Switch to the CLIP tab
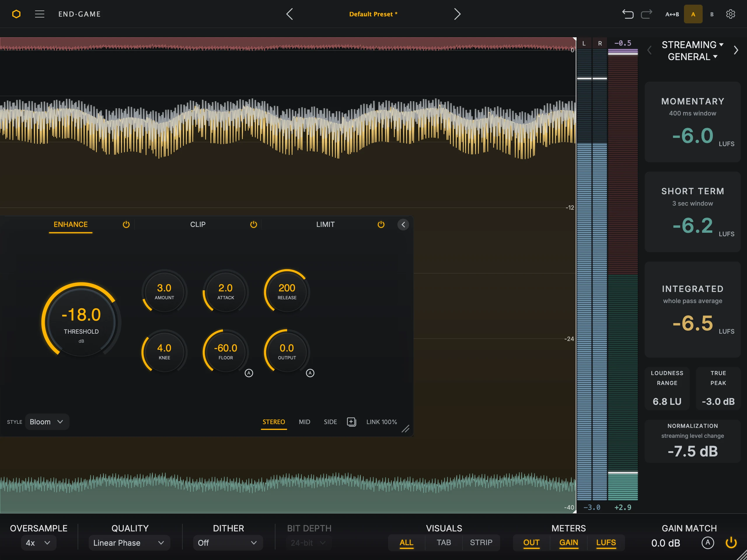Viewport: 747px width, 560px height. click(198, 225)
